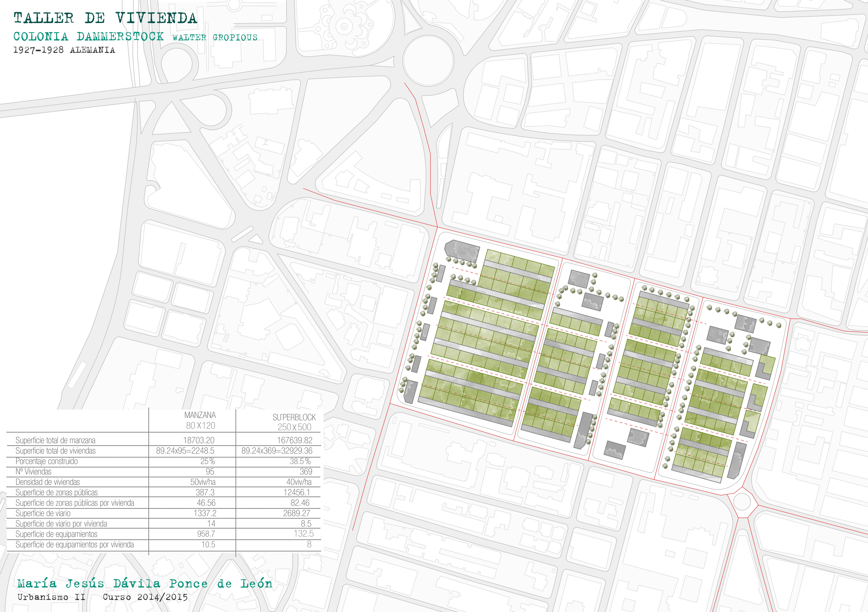Select the '250 X 500' dimension text
The height and width of the screenshot is (612, 868).
[x=294, y=427]
